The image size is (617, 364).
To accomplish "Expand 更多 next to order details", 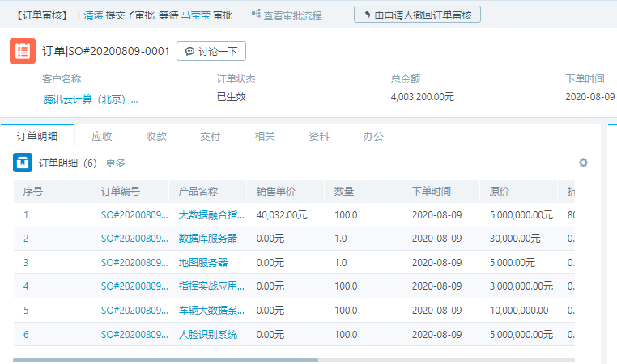I will [x=115, y=163].
